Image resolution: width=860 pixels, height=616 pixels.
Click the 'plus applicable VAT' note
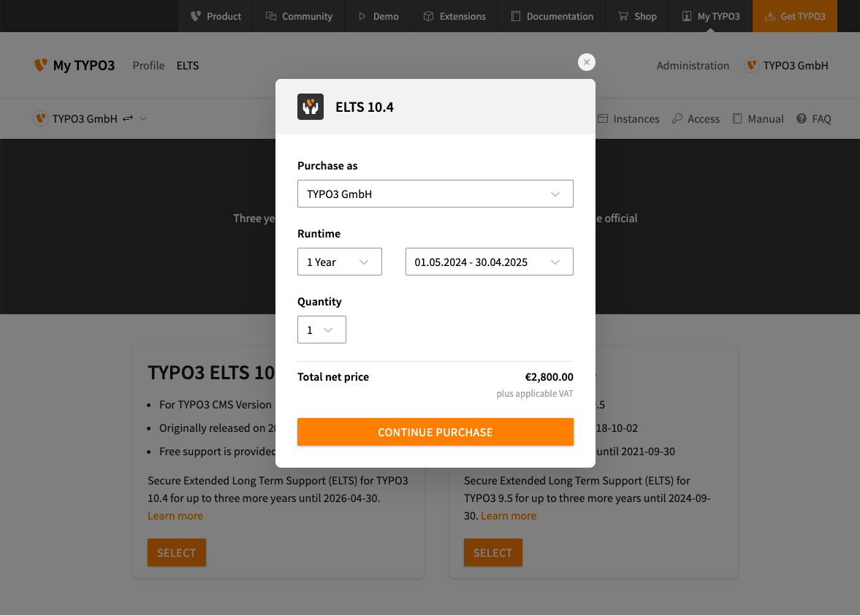(535, 393)
